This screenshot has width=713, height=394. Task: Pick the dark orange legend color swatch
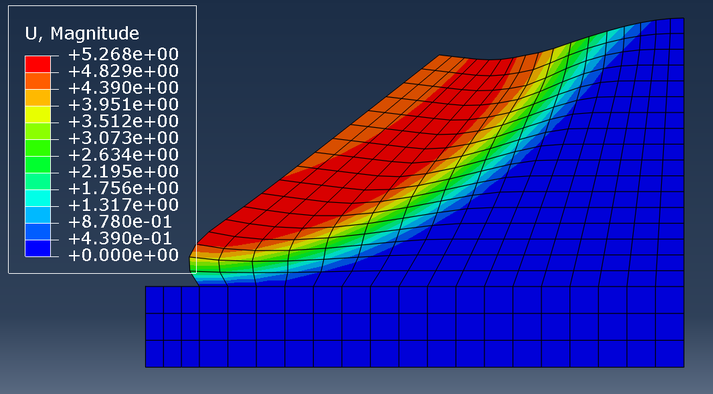38,81
